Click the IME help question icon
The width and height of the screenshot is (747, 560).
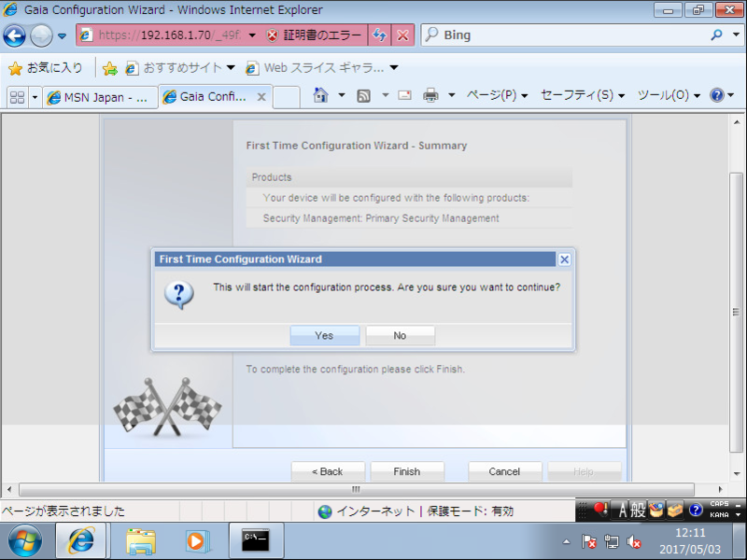click(696, 511)
